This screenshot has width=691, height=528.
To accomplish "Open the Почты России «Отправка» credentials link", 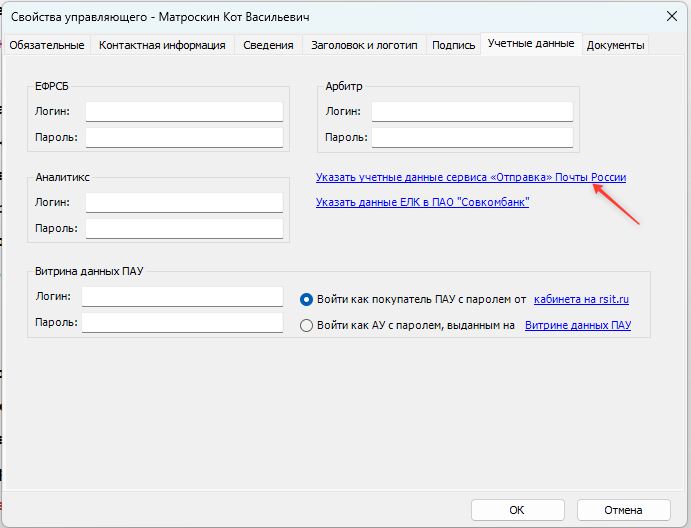I will pyautogui.click(x=471, y=177).
